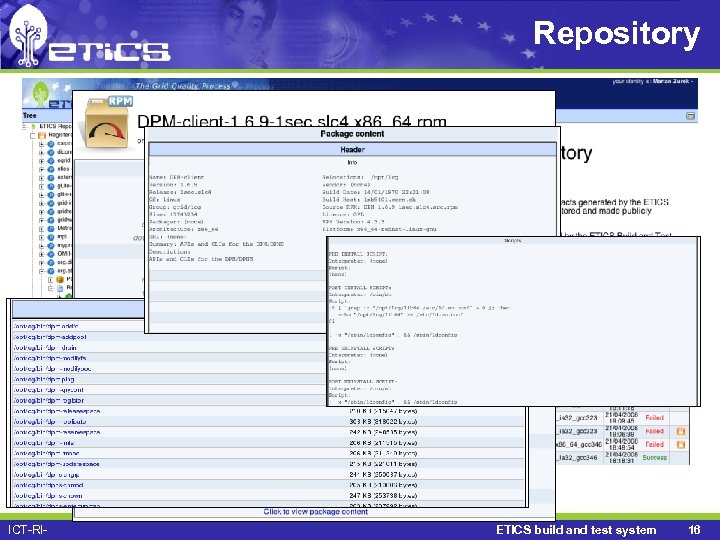Expand the etics tree node
The image size is (720, 540).
point(42,169)
